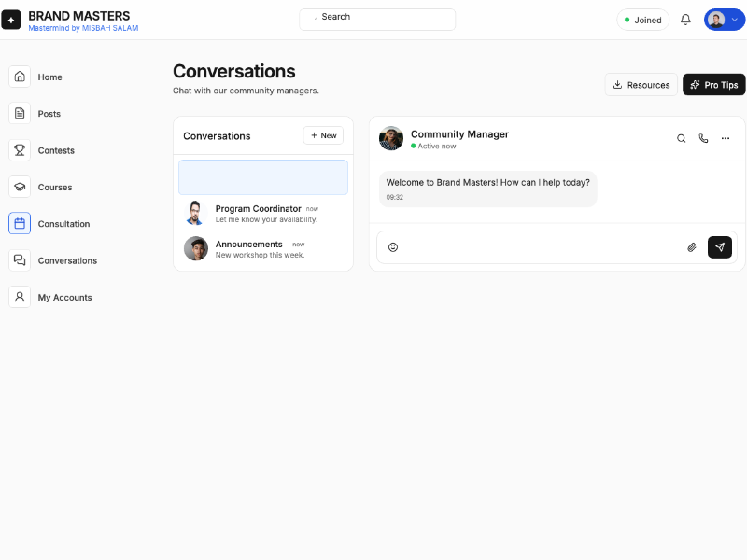Open the Courses section
This screenshot has height=560, width=747.
click(x=54, y=187)
